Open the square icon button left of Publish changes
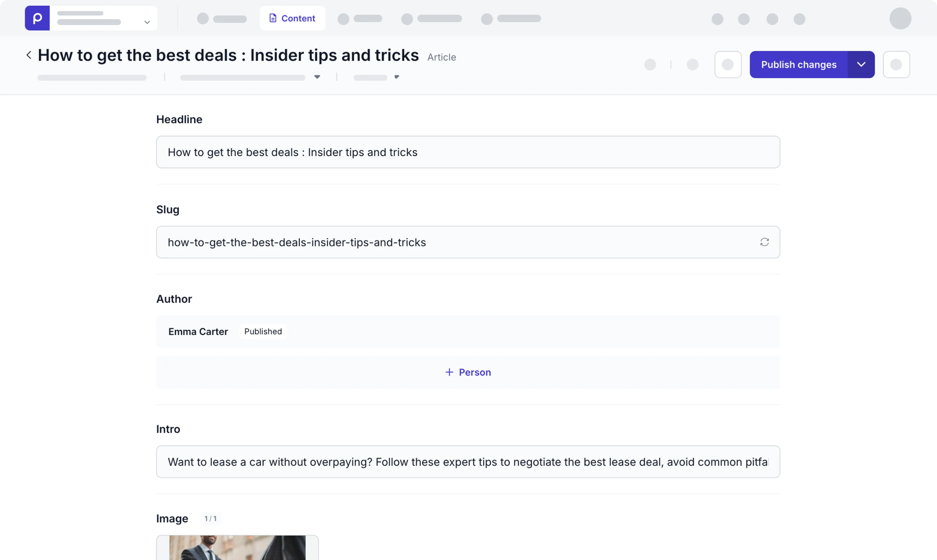The height and width of the screenshot is (560, 937). [728, 64]
